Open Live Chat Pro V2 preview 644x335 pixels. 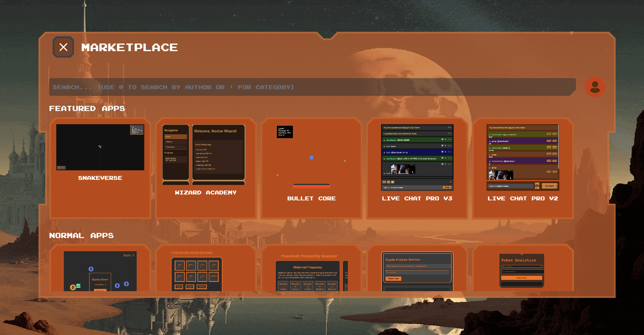pyautogui.click(x=523, y=157)
